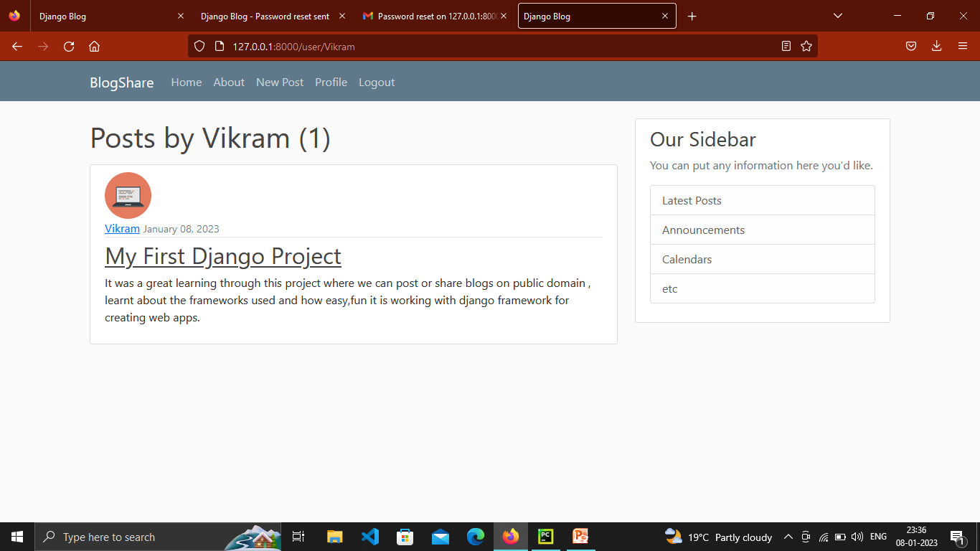This screenshot has height=551, width=980.
Task: Select Announcements in Our Sidebar
Action: tap(703, 230)
